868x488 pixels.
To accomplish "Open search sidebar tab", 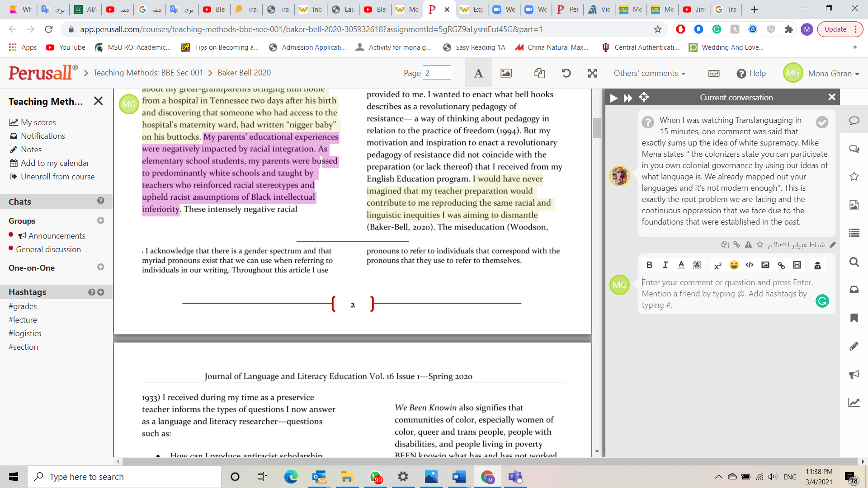I will click(854, 262).
